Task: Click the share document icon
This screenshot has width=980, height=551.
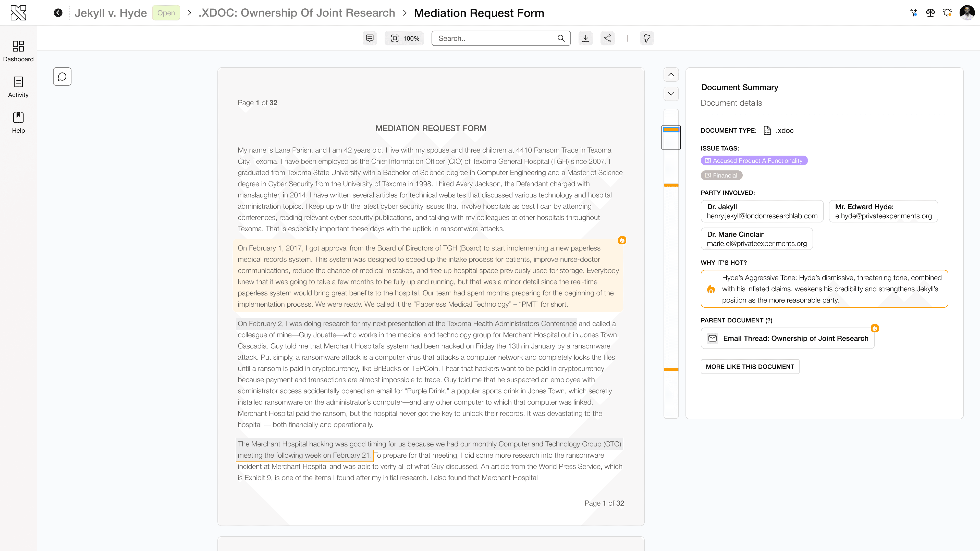Action: tap(607, 38)
